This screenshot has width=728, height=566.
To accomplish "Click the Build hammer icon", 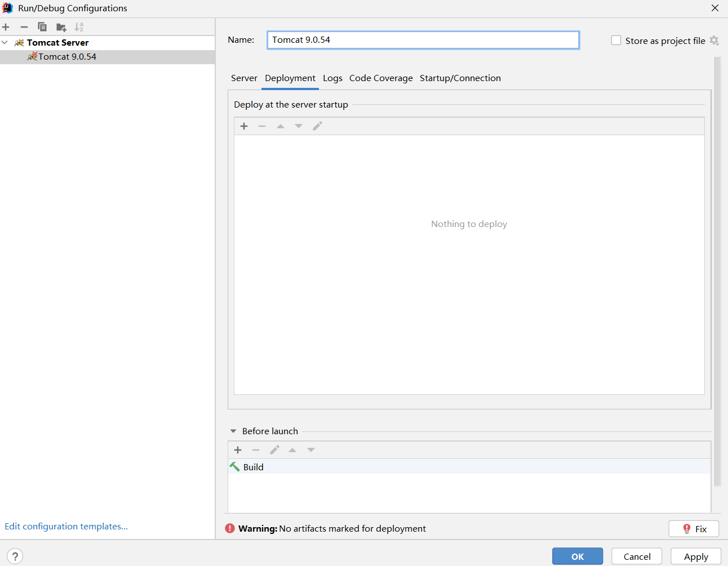I will pyautogui.click(x=235, y=467).
